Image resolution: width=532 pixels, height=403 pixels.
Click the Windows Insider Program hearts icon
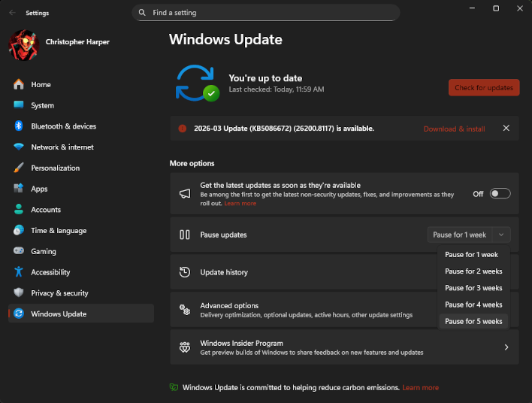pyautogui.click(x=185, y=347)
